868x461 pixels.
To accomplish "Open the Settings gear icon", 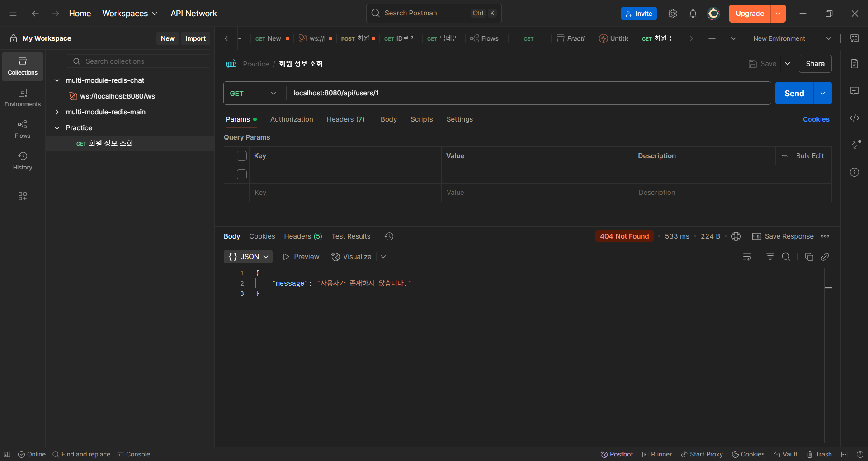I will (x=673, y=14).
